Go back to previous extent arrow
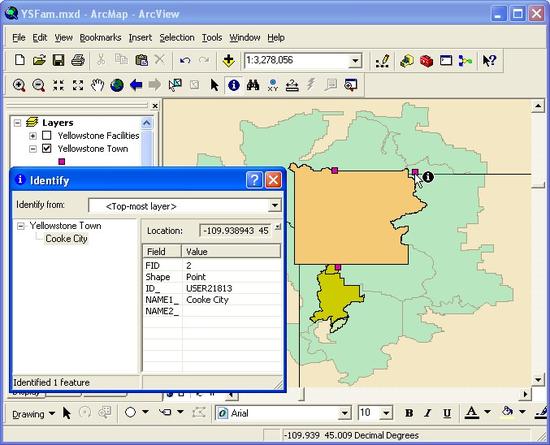Screen dimensions: 550x445 (136, 85)
